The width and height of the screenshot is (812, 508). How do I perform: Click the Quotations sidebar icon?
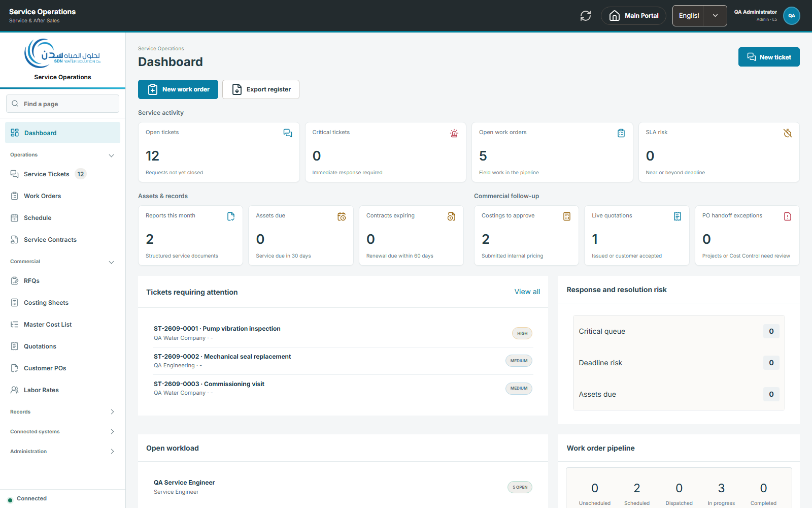(x=15, y=346)
